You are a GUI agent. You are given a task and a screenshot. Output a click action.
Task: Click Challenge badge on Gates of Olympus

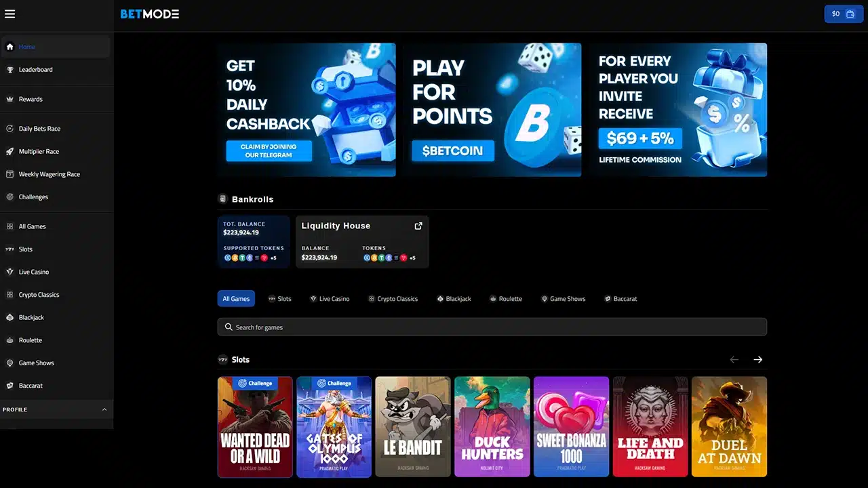point(334,383)
